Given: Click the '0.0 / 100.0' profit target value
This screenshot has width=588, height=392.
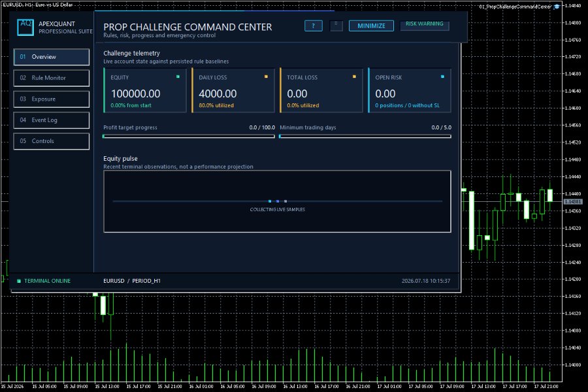Looking at the screenshot, I should [262, 127].
